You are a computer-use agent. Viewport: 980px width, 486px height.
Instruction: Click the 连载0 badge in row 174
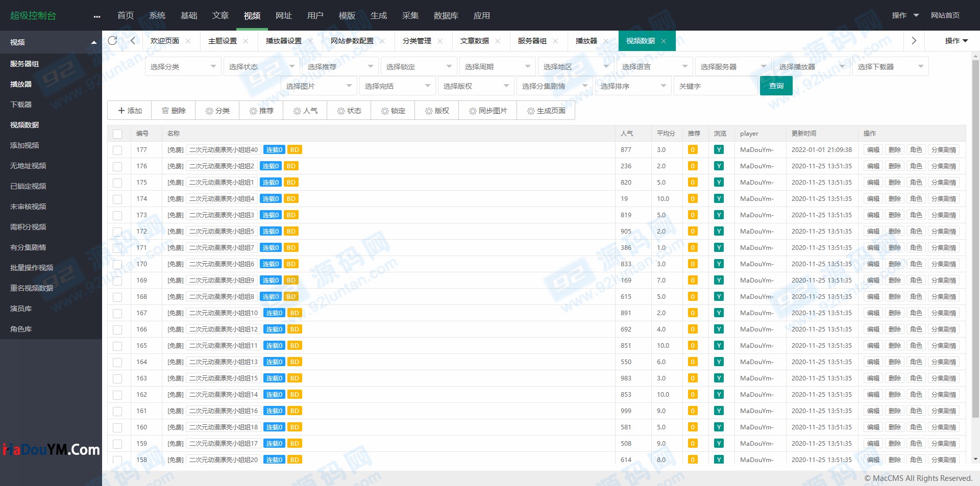click(271, 198)
